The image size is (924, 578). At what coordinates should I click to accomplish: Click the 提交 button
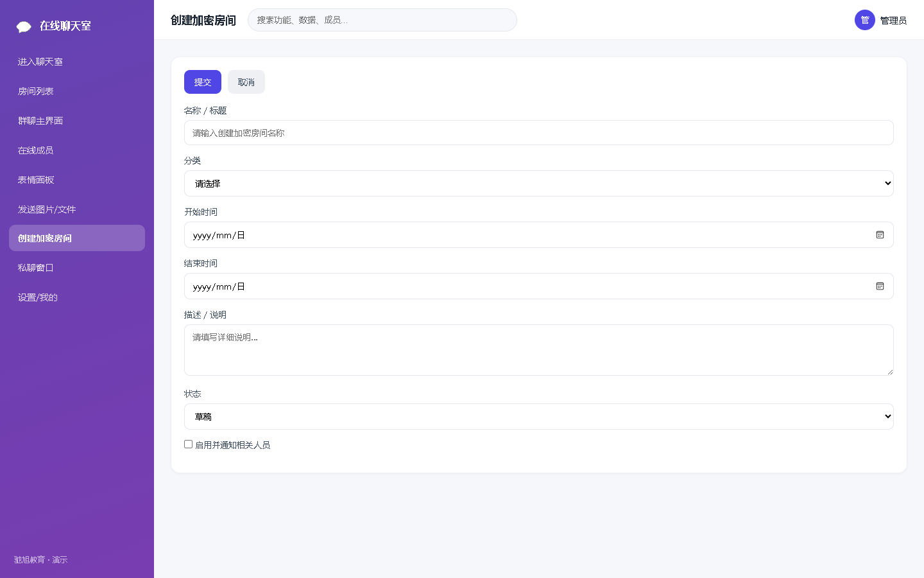pos(203,82)
